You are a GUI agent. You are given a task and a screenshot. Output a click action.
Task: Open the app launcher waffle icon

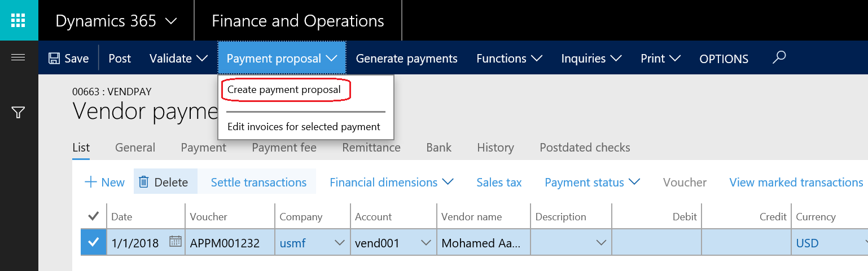19,20
